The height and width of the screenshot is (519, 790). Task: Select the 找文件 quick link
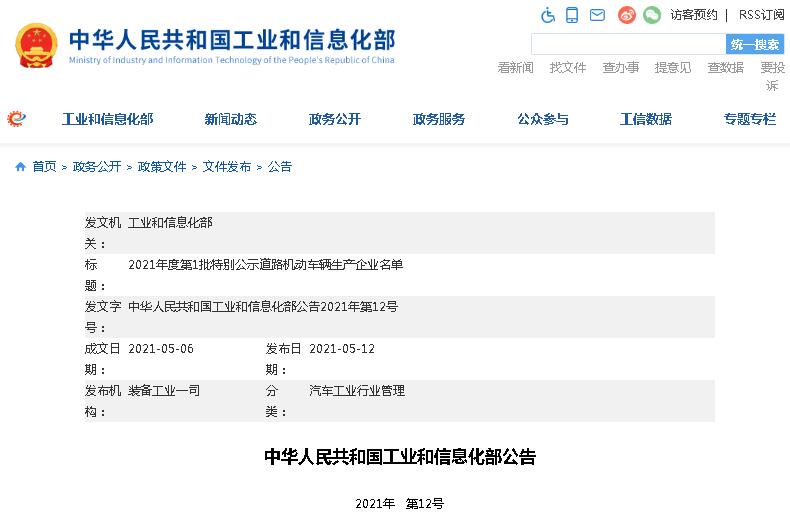point(568,68)
